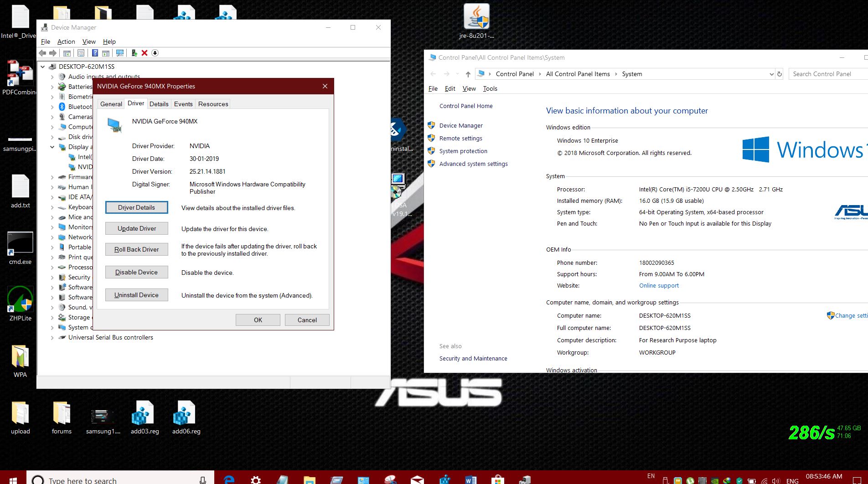The image size is (868, 484).
Task: Click Control Panel Home link
Action: [x=466, y=106]
